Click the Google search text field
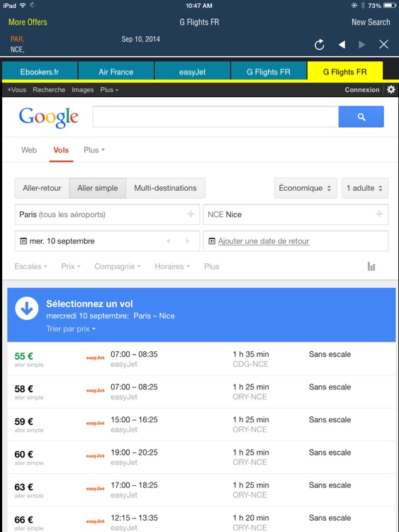Image resolution: width=399 pixels, height=532 pixels. click(x=215, y=117)
